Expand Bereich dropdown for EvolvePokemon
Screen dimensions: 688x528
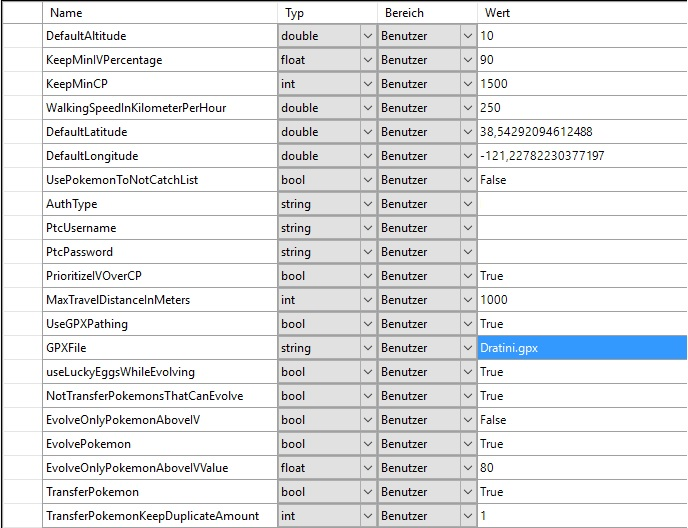point(467,444)
